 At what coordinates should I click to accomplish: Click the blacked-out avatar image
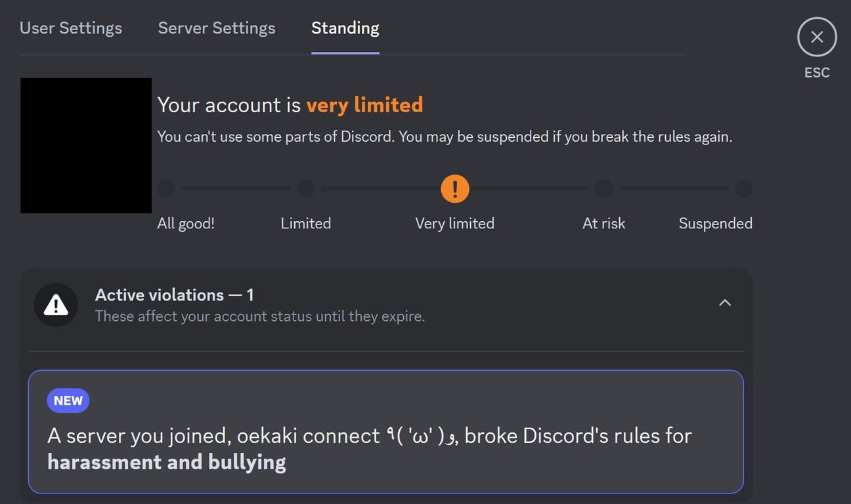[86, 146]
